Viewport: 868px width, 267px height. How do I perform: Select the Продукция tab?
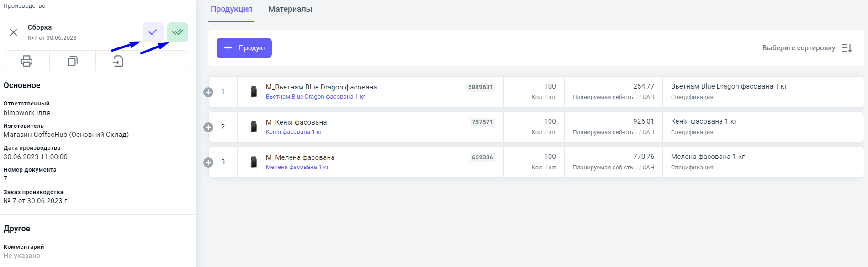(231, 9)
